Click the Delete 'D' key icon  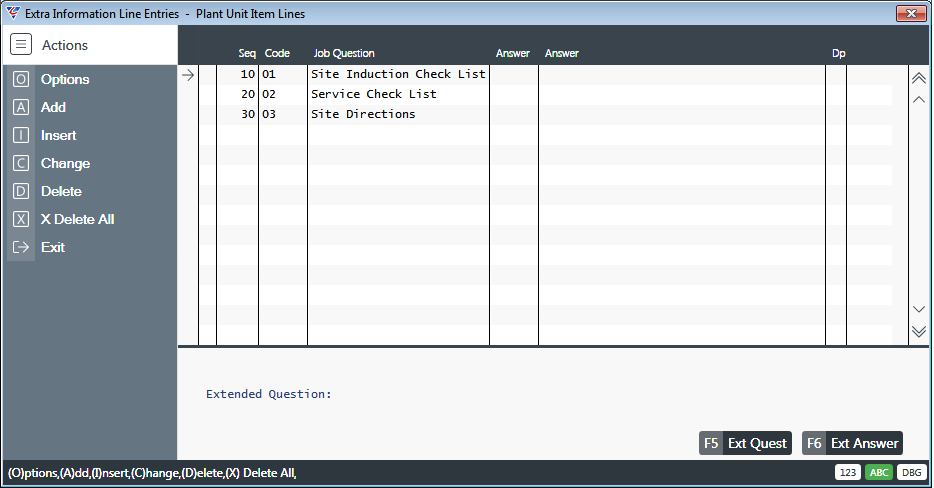pyautogui.click(x=21, y=191)
